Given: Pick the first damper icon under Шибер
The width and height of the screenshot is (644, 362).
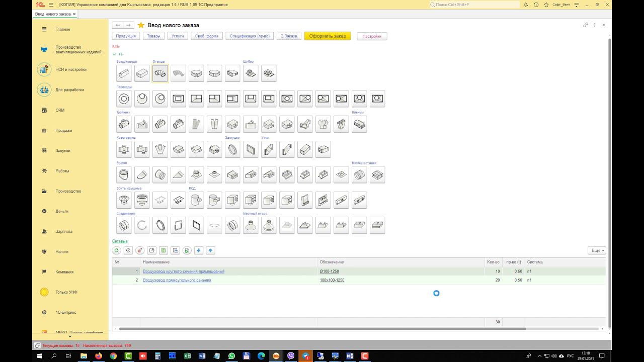Looking at the screenshot, I should [251, 73].
